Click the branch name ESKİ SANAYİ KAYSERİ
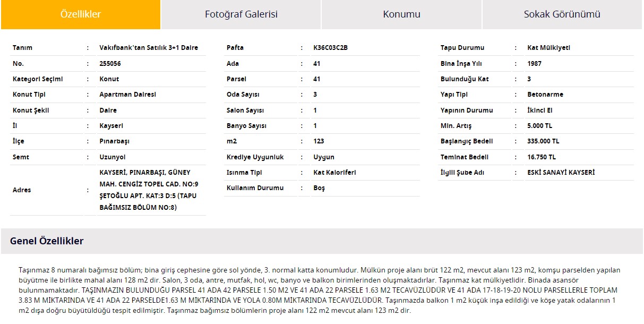 click(561, 173)
